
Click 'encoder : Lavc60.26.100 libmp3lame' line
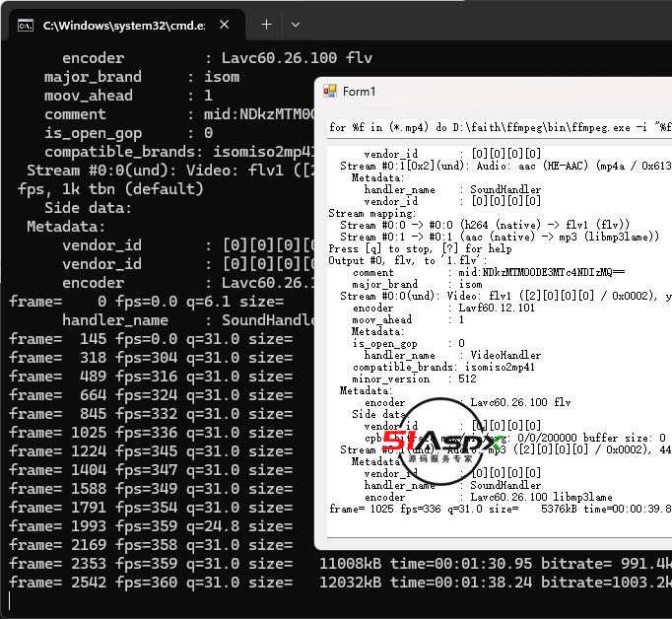488,497
